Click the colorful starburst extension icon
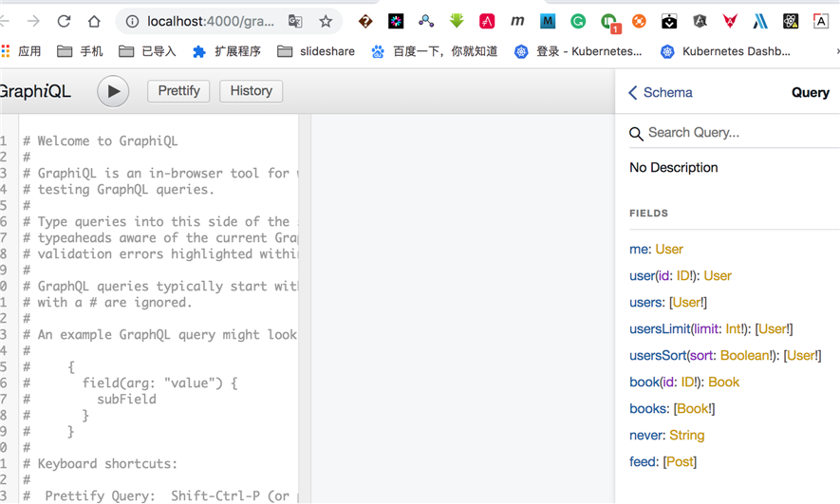Viewport: 840px width, 504px height. tap(396, 22)
